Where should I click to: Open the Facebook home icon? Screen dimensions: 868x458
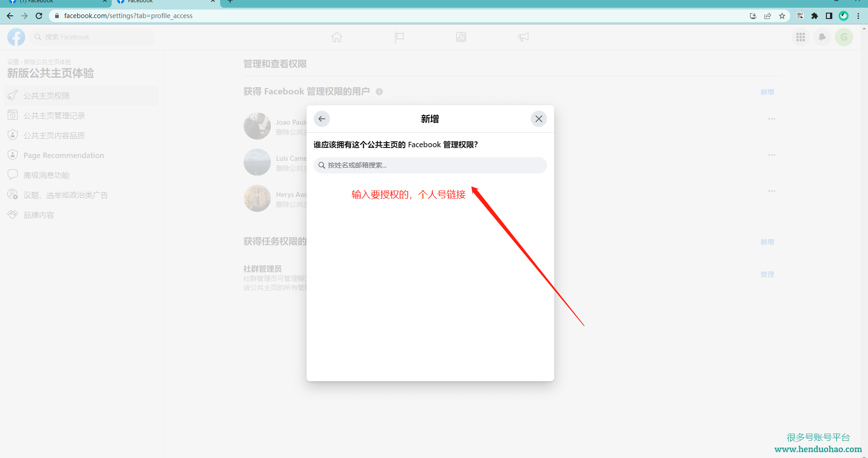337,37
